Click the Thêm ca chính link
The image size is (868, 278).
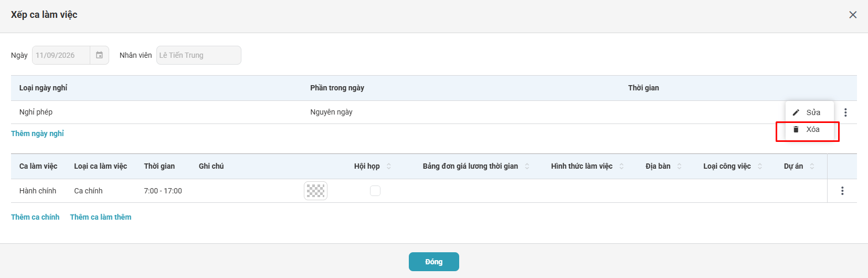click(x=35, y=217)
